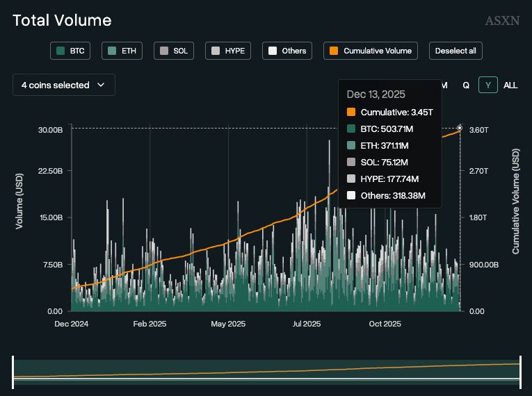The height and width of the screenshot is (396, 532).
Task: Click the gray SOL legend swatch
Action: coord(163,51)
